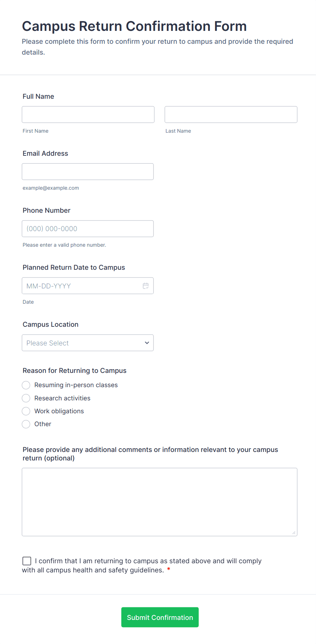
Task: Select Work obligations radio option
Action: [x=26, y=411]
